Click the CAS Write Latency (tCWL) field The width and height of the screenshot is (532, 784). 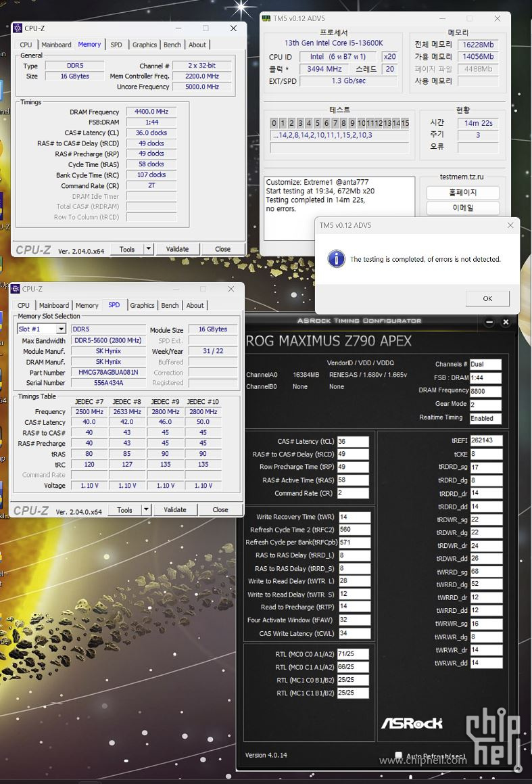(355, 634)
